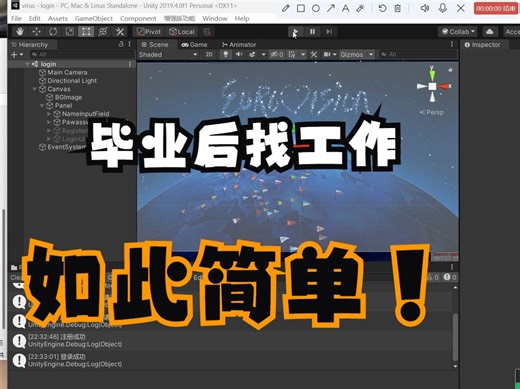Pick the rectangle annotation tool
The width and height of the screenshot is (520, 389).
(301, 8)
